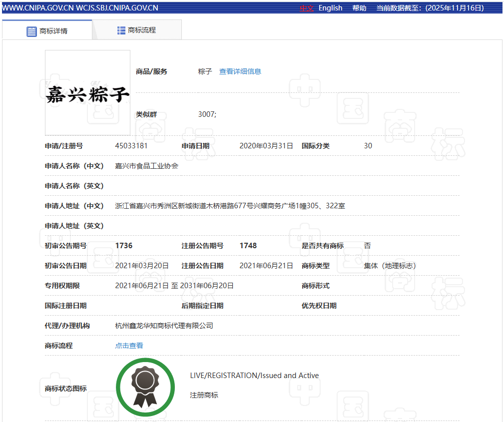Click agency name 杭州鑫龙华知商标代理有限公司
Image resolution: width=504 pixels, height=422 pixels.
tap(164, 326)
